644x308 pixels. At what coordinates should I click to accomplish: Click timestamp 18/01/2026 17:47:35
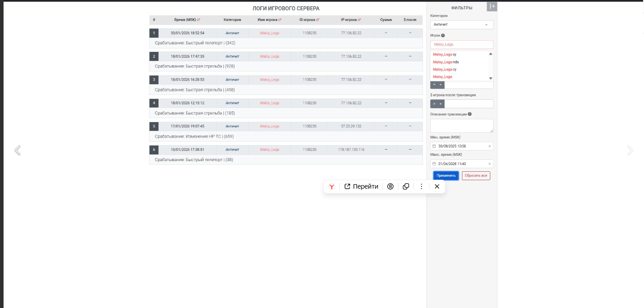tap(187, 56)
